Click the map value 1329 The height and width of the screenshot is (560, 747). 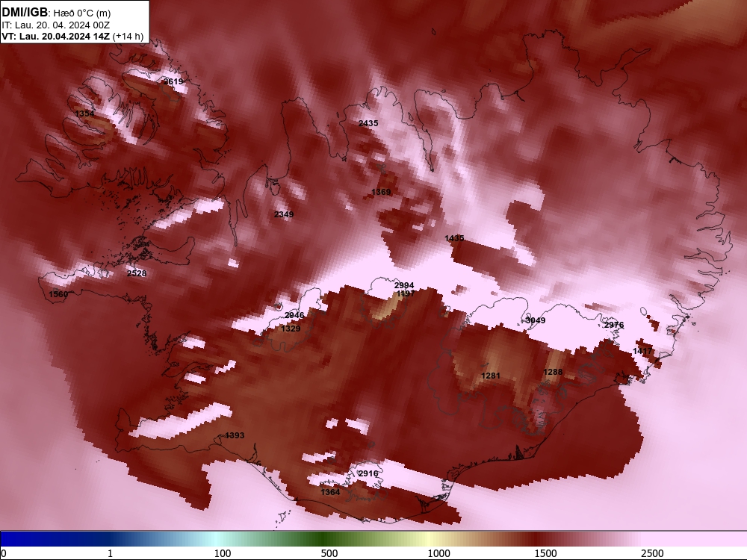click(x=291, y=329)
